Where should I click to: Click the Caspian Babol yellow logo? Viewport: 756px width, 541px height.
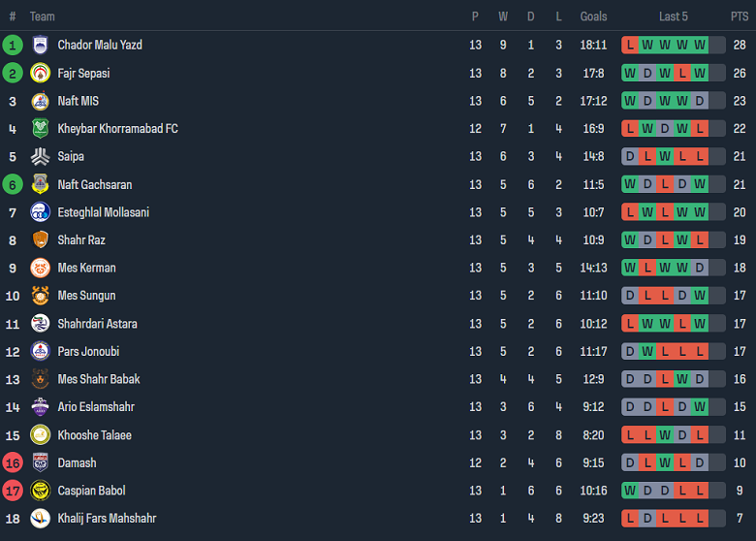point(40,491)
